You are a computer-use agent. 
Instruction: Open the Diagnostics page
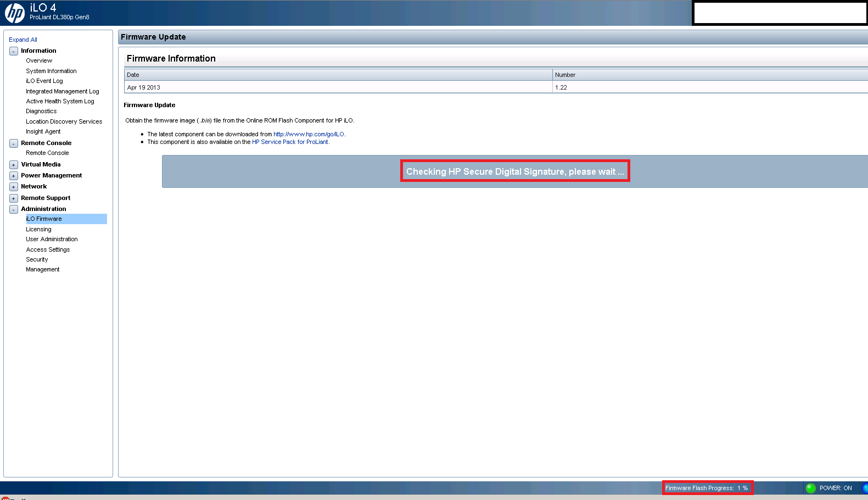[41, 111]
